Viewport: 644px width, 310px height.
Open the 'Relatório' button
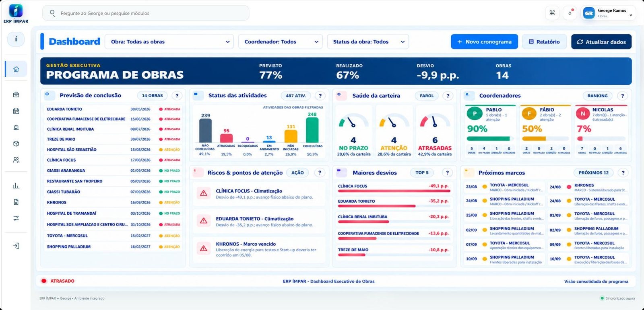pyautogui.click(x=544, y=42)
